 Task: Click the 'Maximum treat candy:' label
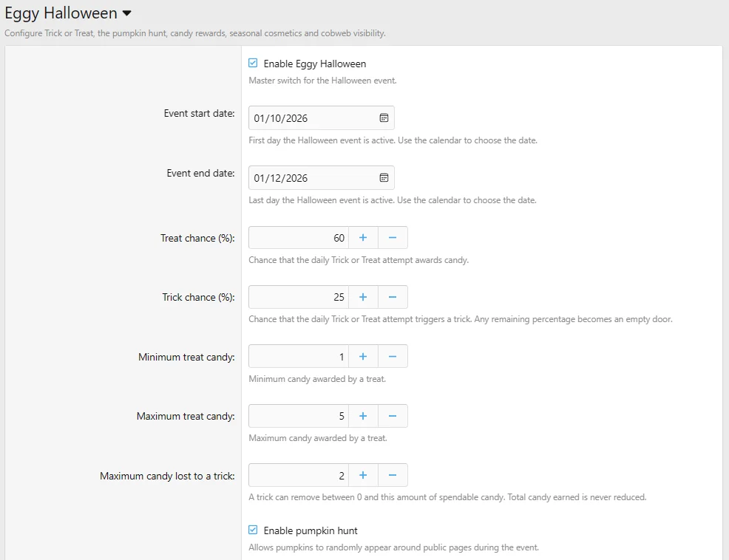click(186, 416)
